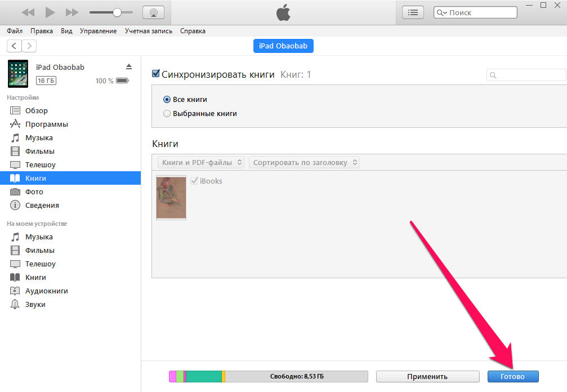Select Программы in the sidebar
Screen dimensions: 567x392
pos(46,124)
